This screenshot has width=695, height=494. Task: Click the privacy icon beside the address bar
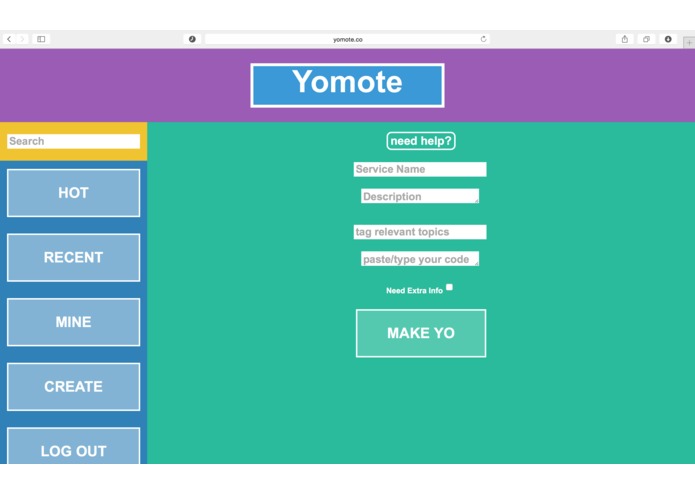pyautogui.click(x=192, y=39)
